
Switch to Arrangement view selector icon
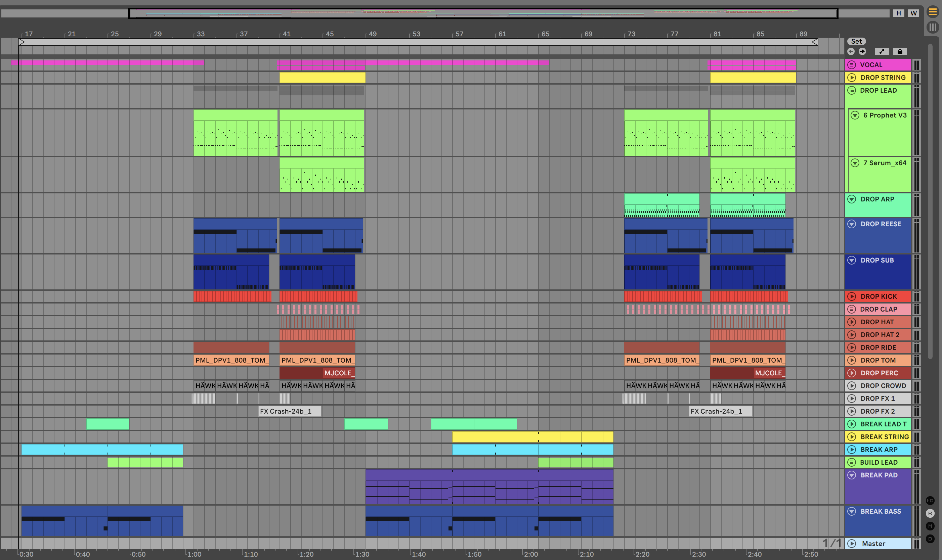[933, 12]
